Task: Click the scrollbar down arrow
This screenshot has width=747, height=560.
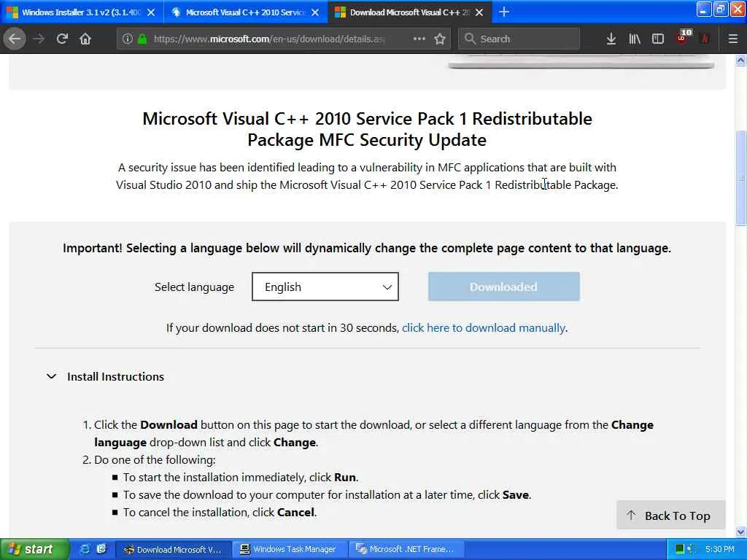Action: pos(740,532)
